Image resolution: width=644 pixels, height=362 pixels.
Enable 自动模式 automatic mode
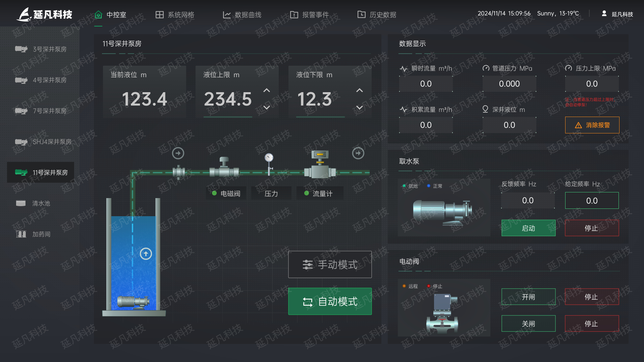[x=330, y=301]
